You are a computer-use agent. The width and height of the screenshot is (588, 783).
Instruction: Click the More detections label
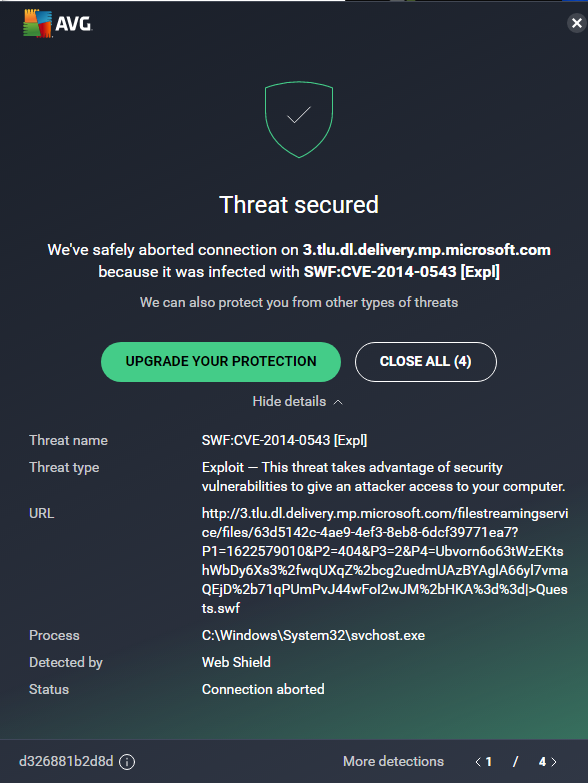point(393,762)
